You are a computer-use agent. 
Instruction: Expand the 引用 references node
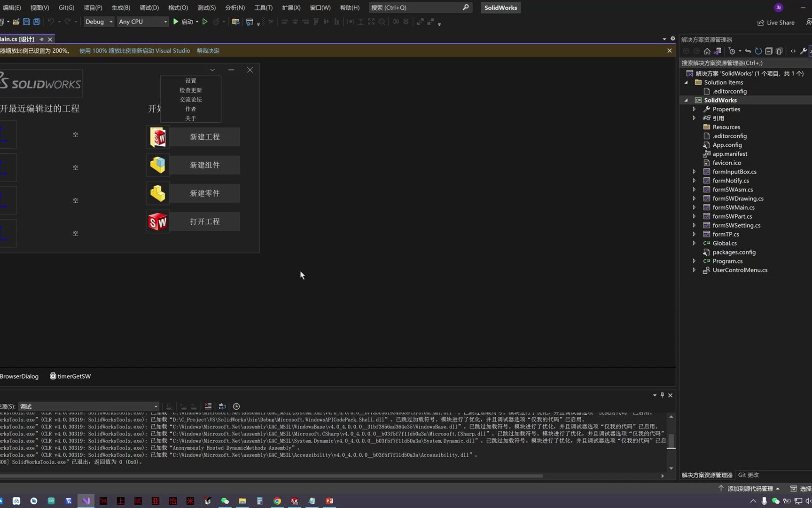pos(694,118)
